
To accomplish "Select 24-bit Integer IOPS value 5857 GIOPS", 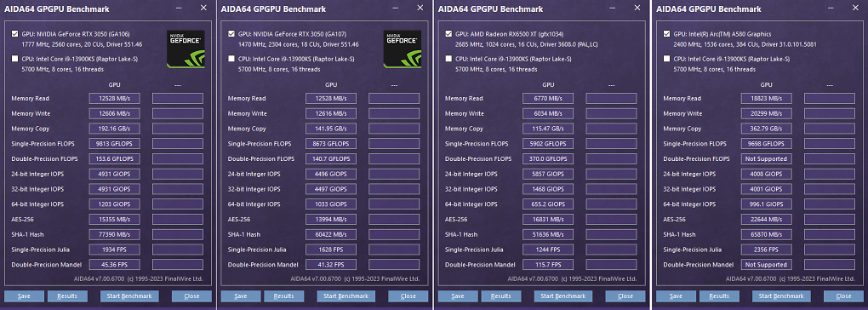I will point(548,174).
